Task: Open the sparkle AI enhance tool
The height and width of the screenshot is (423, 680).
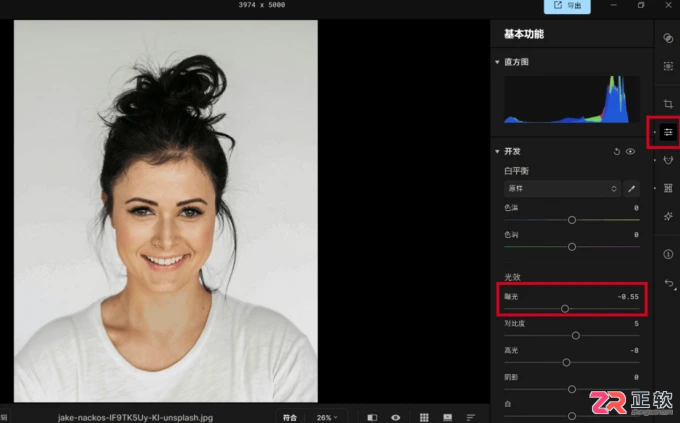Action: pos(668,216)
